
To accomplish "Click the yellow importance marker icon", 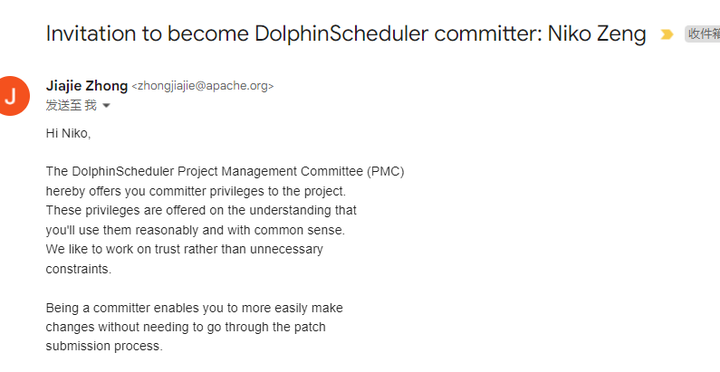I will (667, 34).
